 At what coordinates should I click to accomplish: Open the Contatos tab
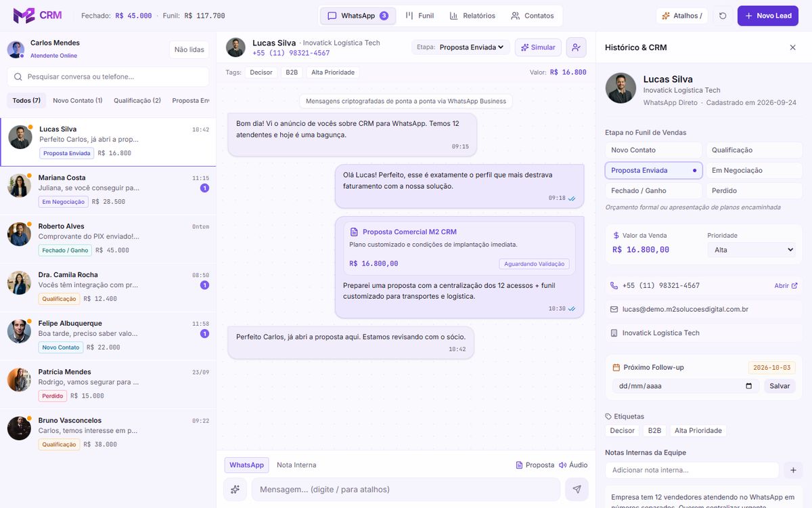[533, 16]
